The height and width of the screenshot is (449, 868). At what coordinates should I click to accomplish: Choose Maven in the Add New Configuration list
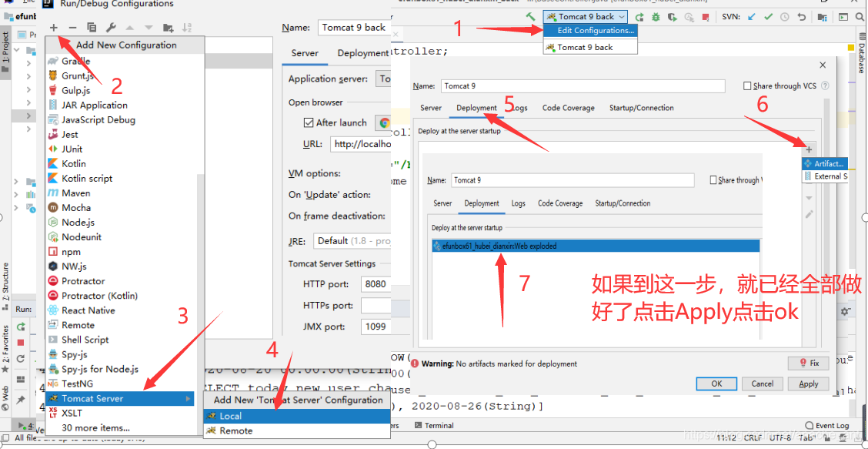click(76, 193)
